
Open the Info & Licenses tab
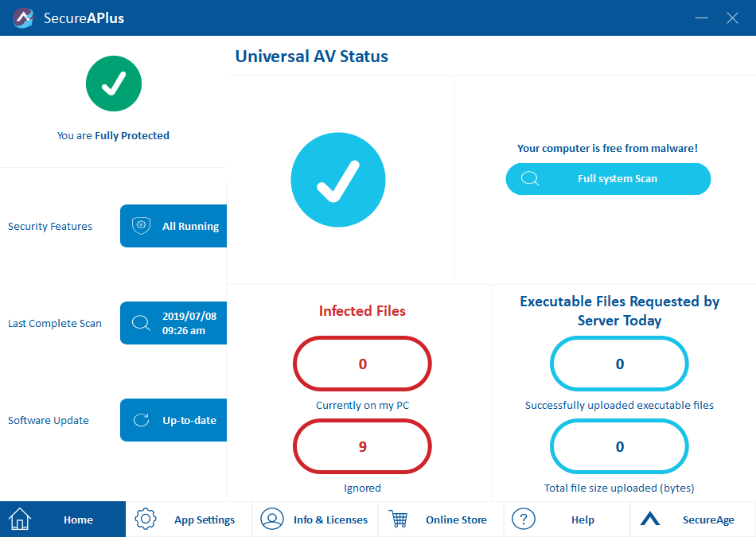coord(315,519)
